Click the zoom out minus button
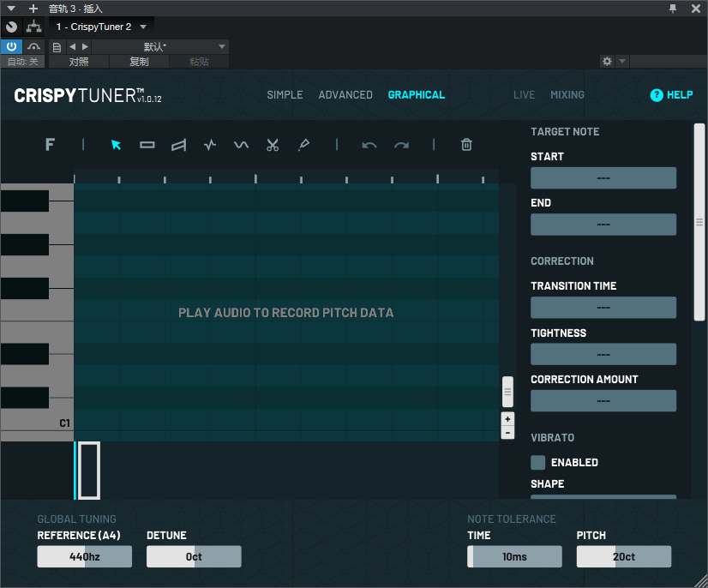 pyautogui.click(x=507, y=433)
